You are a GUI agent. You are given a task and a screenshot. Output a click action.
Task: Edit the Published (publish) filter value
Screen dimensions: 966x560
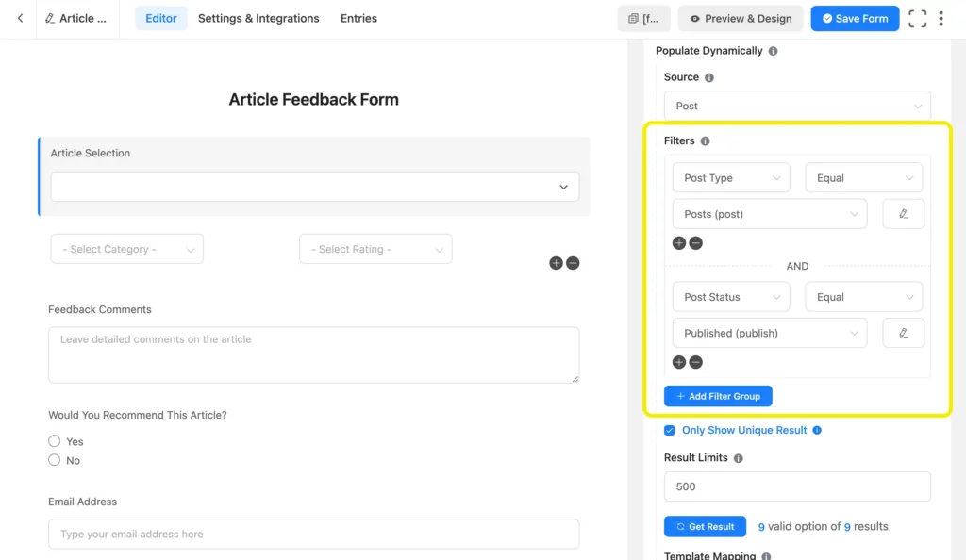point(903,333)
